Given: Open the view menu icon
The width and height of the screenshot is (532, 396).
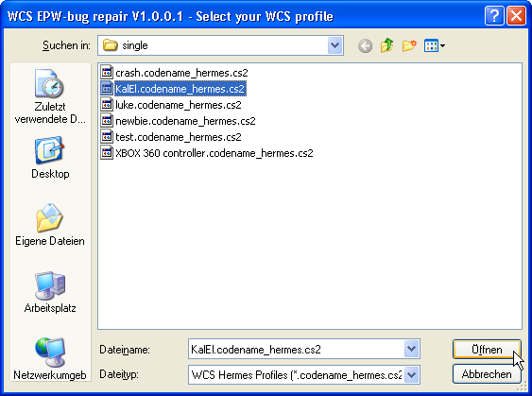Looking at the screenshot, I should click(435, 45).
